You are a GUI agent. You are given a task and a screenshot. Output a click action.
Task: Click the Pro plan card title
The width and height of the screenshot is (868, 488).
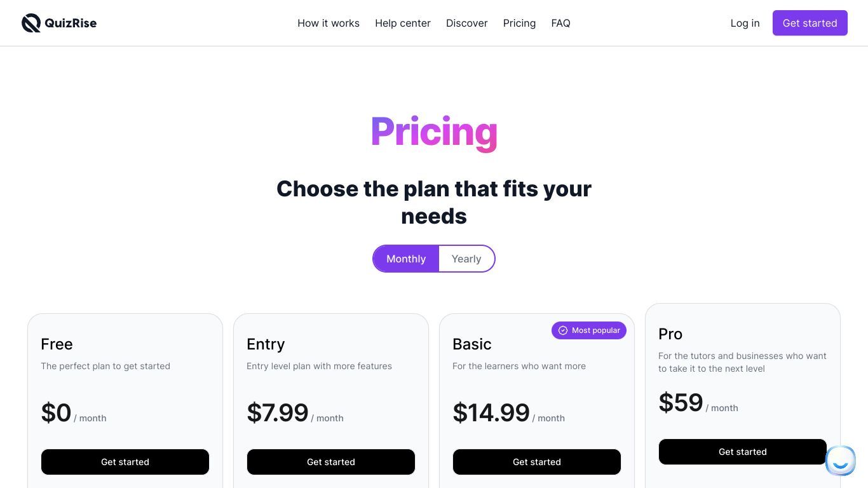click(670, 334)
